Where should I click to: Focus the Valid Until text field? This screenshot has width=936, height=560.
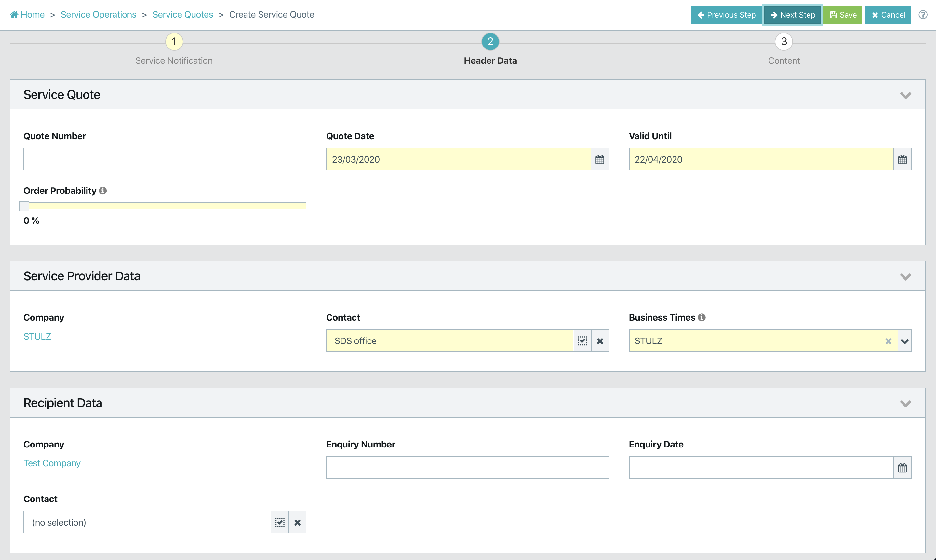(761, 159)
